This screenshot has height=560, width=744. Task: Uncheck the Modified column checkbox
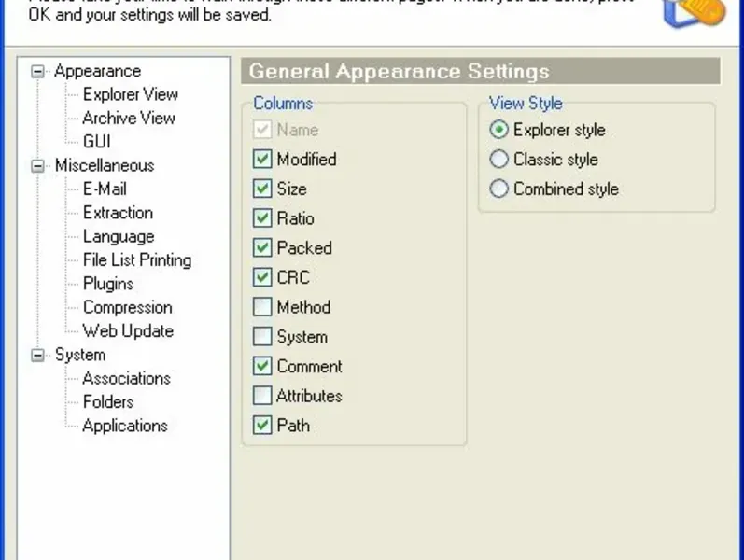262,160
